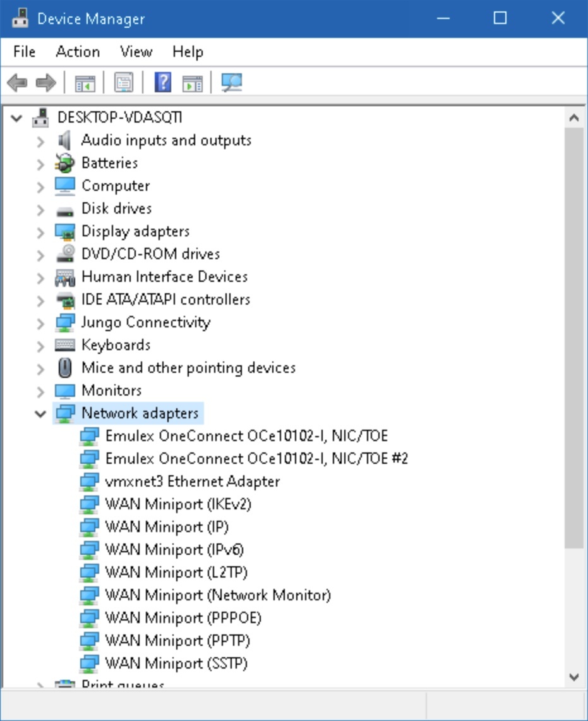Open the Action menu
This screenshot has height=721, width=588.
pos(78,52)
